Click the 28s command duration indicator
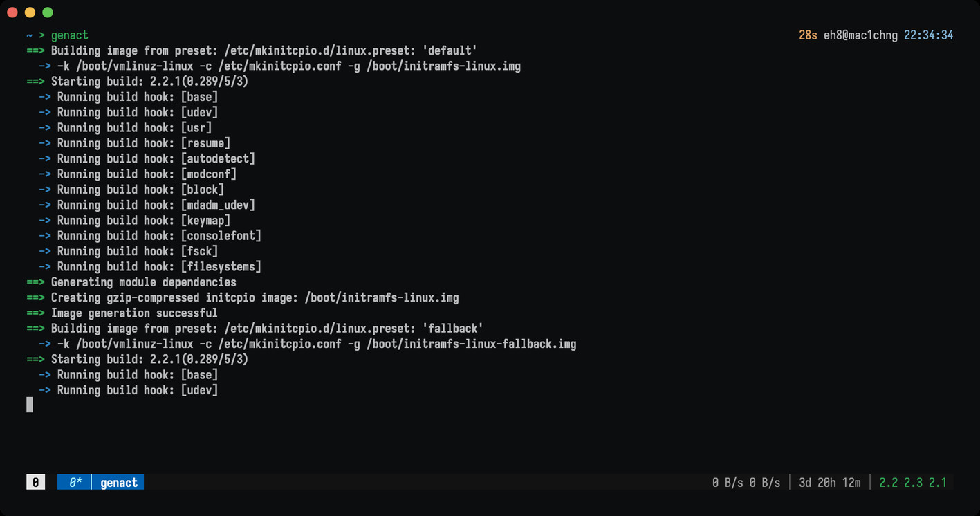This screenshot has height=516, width=980. 808,35
